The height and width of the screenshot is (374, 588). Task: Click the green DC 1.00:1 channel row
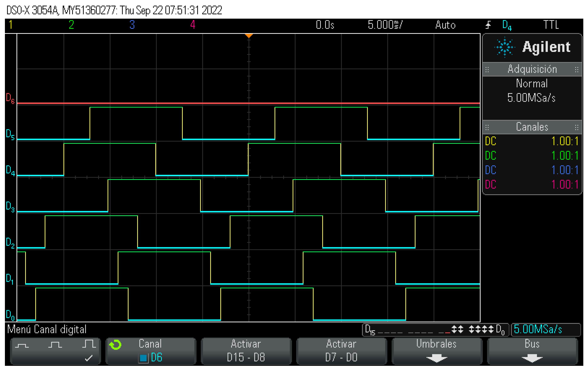[532, 156]
